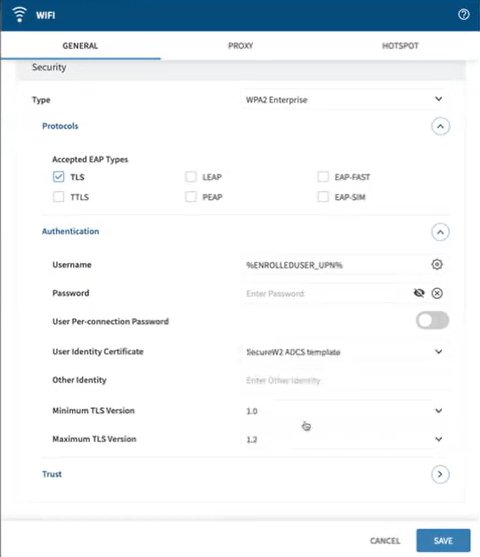Open the Security Type dropdown
480x557 pixels.
(344, 99)
